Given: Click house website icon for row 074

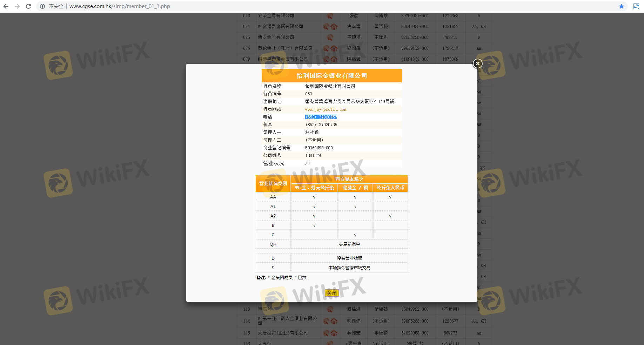Looking at the screenshot, I should click(x=334, y=27).
